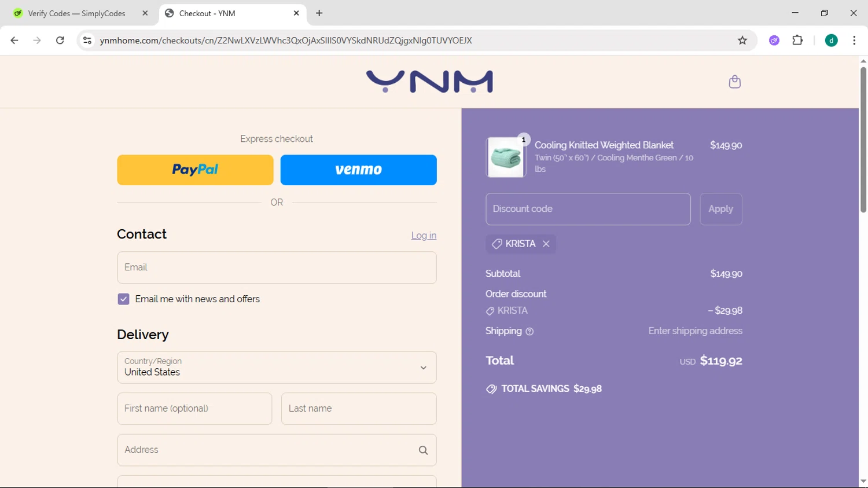Click the Discount code input field

588,209
